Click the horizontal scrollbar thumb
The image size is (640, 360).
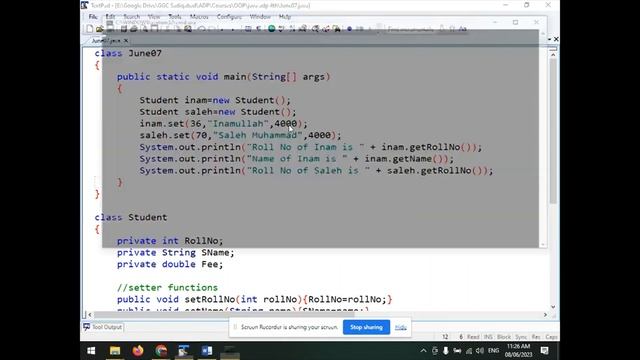tap(224, 315)
